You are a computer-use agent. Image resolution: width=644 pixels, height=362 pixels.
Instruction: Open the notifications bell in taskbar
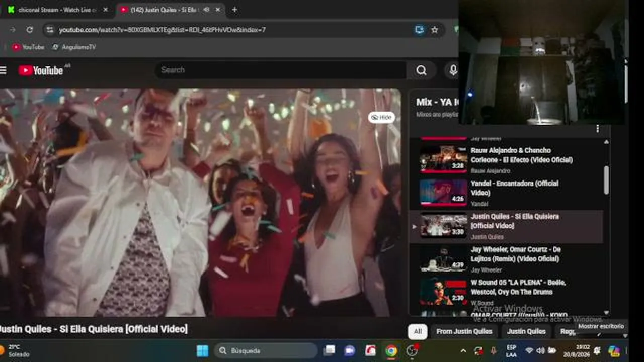point(597,351)
